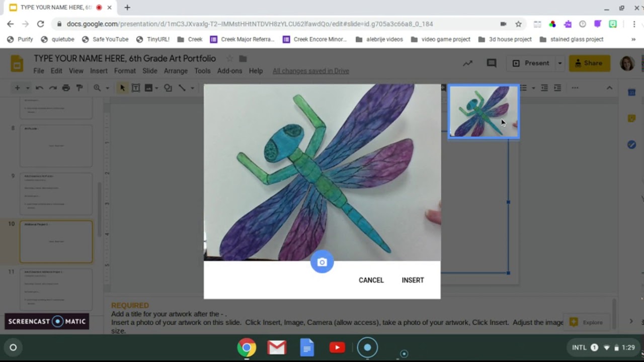Open the Edit menu

(56, 71)
